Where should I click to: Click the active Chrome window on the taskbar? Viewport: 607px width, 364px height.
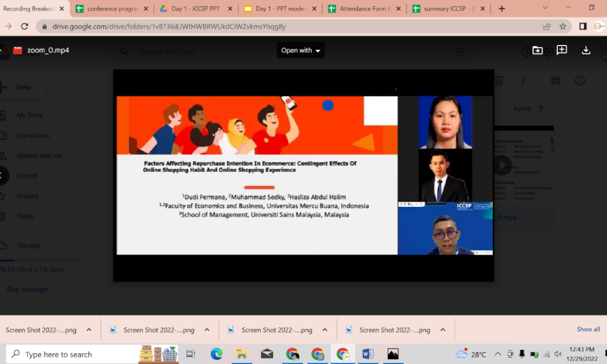(x=342, y=354)
